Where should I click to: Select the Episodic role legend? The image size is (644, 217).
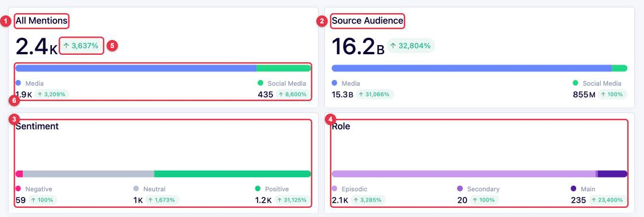[x=349, y=189]
